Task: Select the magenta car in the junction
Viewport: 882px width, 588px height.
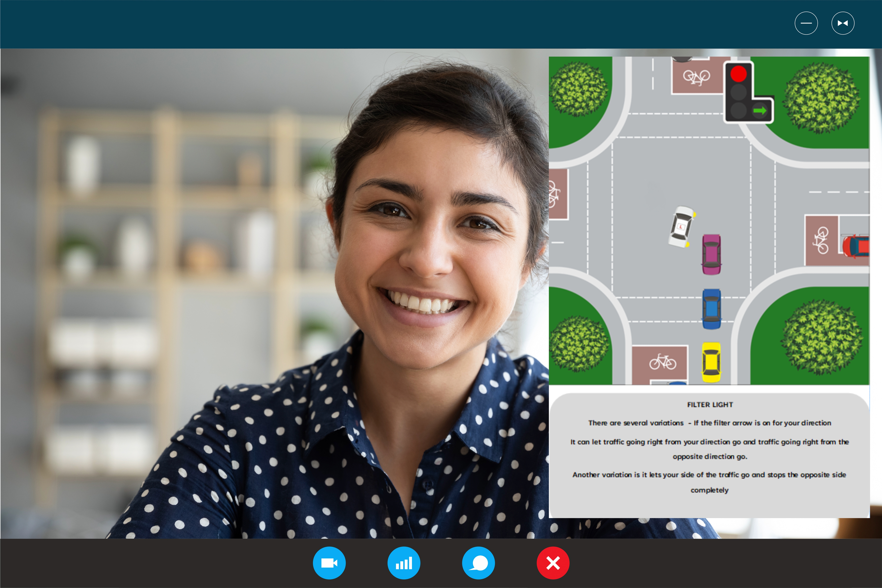Action: 711,255
